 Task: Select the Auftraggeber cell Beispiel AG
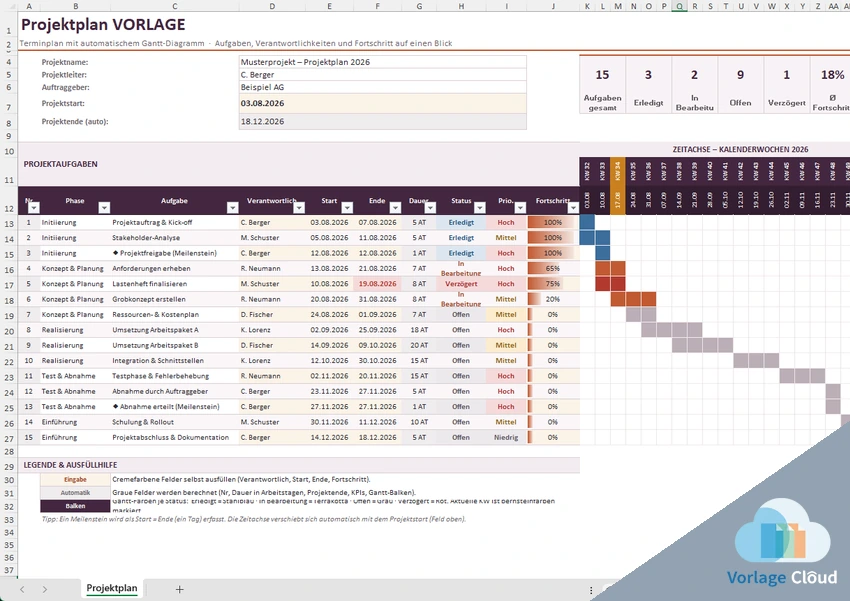[383, 87]
